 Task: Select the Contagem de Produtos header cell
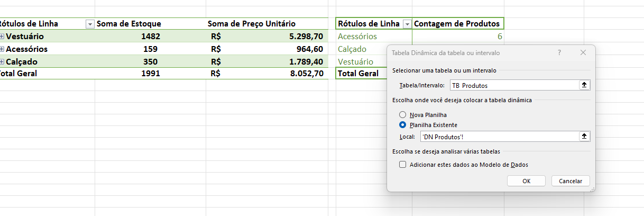pyautogui.click(x=458, y=24)
